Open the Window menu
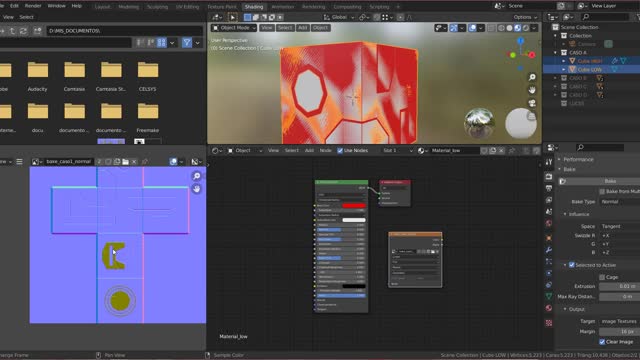Viewport: 640px width, 360px height. point(56,6)
